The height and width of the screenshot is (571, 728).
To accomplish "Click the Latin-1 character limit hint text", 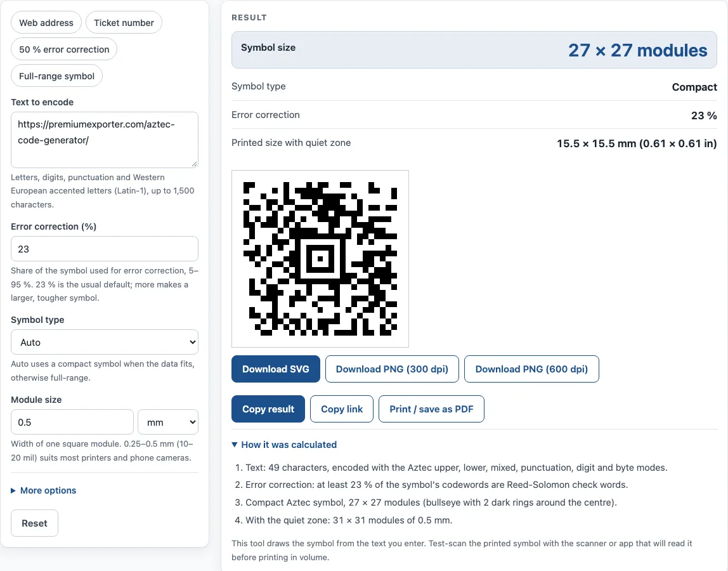I will (x=103, y=191).
